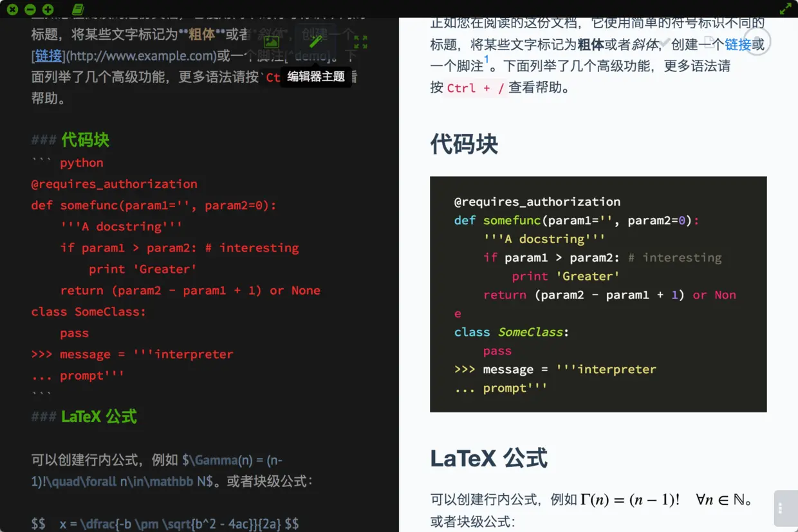Screen dimensions: 798x532
Task: Open the editor theme magic wand icon
Action: (315, 42)
